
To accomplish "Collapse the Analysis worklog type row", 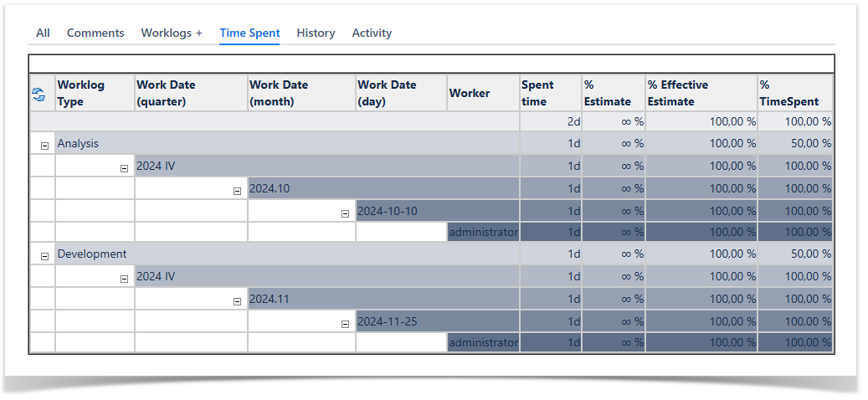I will [44, 146].
